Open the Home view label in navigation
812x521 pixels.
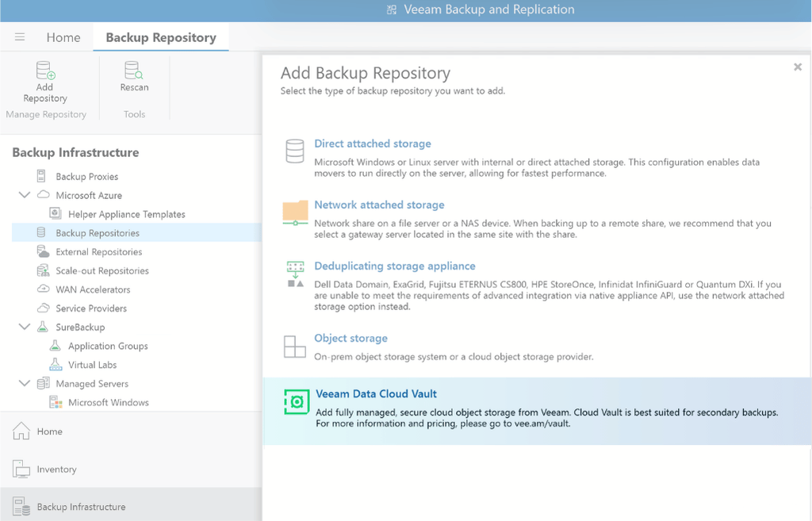(x=49, y=431)
